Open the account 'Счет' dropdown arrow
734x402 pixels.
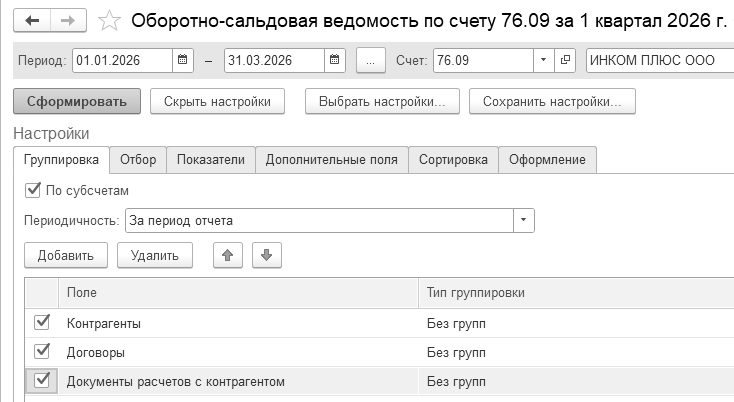[543, 61]
